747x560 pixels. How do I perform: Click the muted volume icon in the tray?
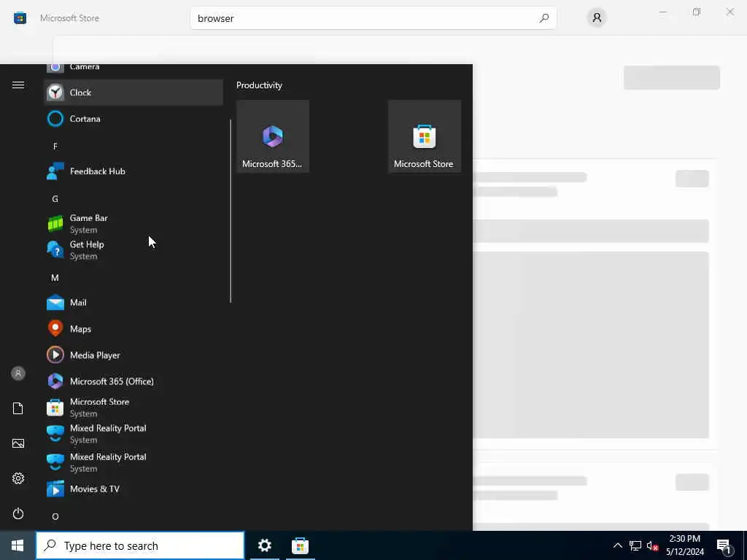652,545
